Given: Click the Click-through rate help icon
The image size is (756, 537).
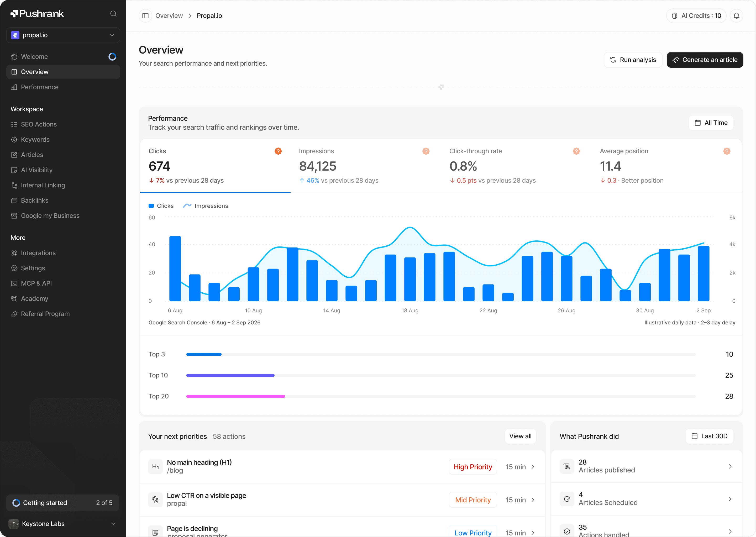Looking at the screenshot, I should coord(576,151).
